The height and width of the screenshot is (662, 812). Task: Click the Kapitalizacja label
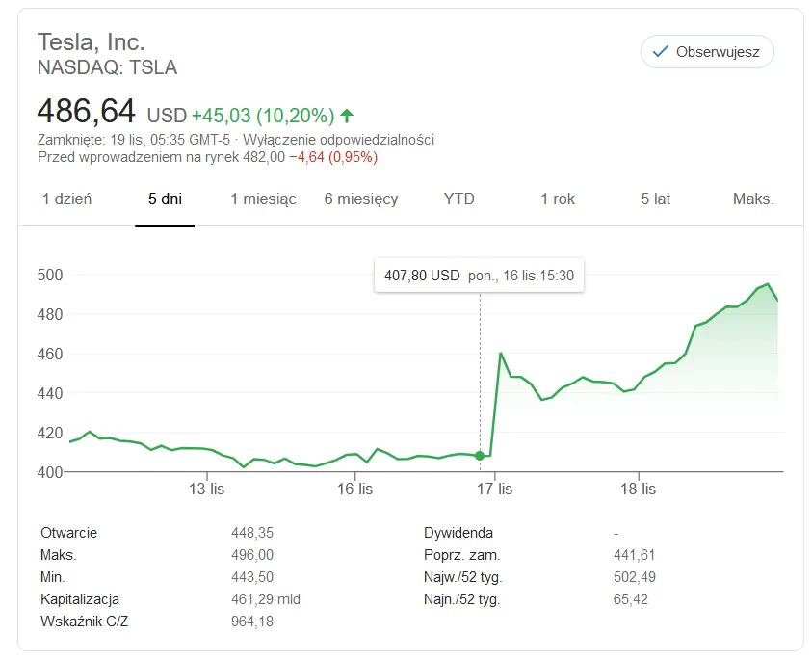point(80,599)
